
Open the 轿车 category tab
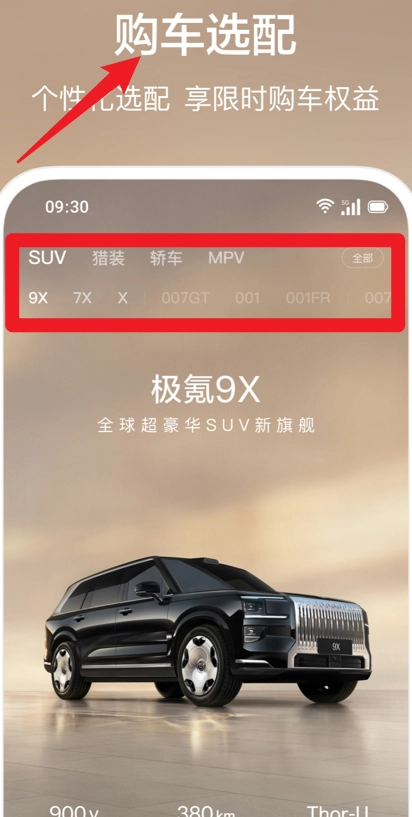pyautogui.click(x=166, y=258)
